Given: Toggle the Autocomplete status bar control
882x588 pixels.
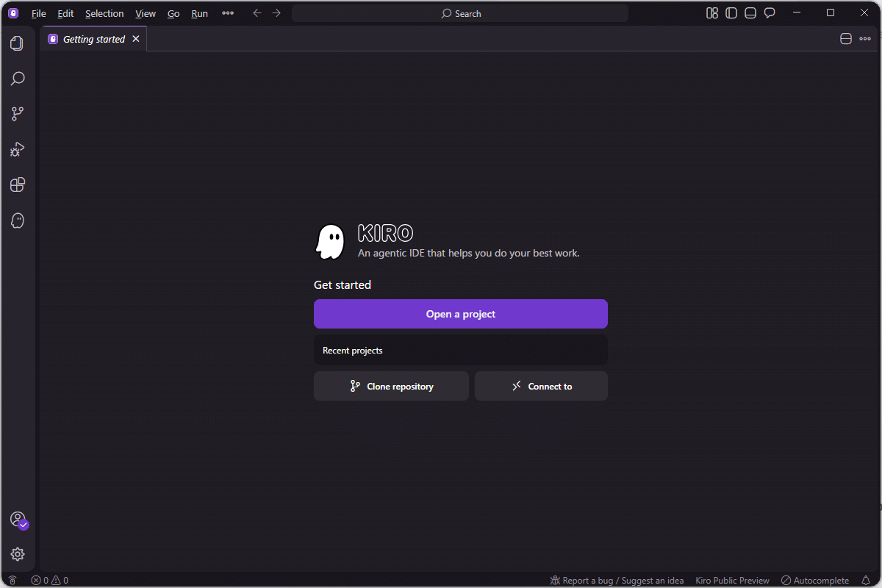Looking at the screenshot, I should click(814, 580).
